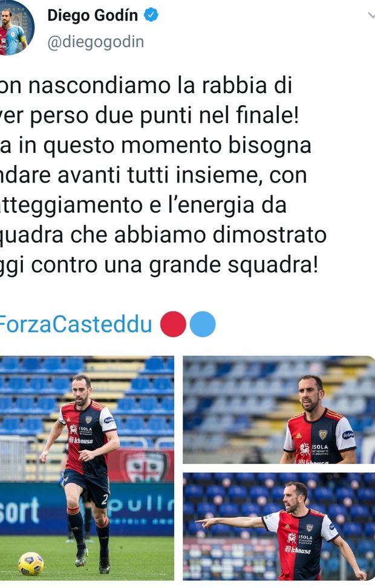
Task: Open the photo of Godín pointing
Action: (279, 526)
